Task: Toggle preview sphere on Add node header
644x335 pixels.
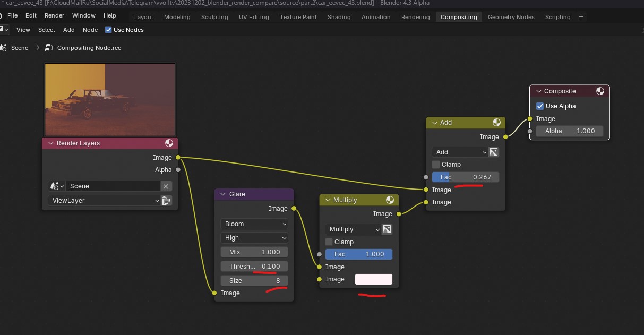Action: [496, 123]
